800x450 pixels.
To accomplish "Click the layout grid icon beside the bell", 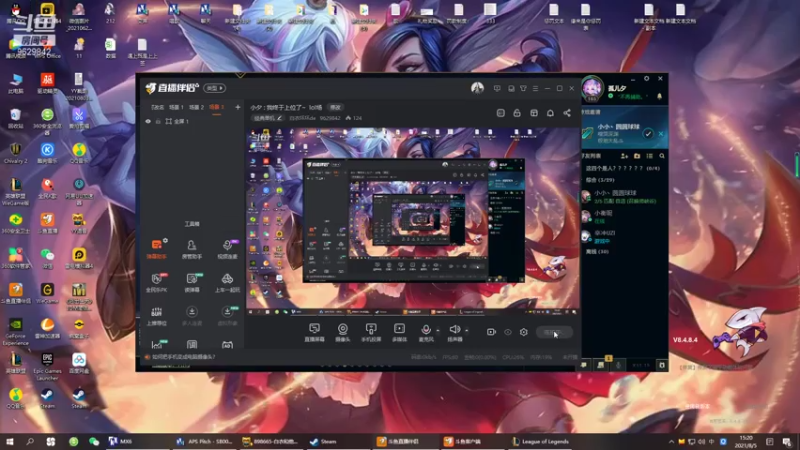I will pyautogui.click(x=534, y=113).
